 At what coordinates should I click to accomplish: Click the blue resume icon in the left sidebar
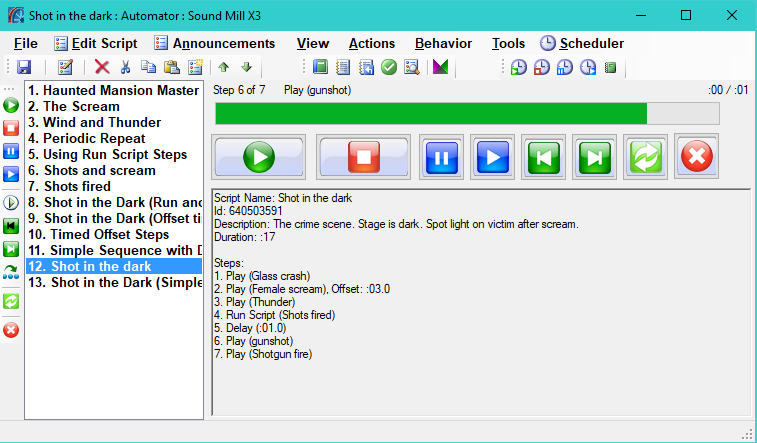click(11, 174)
